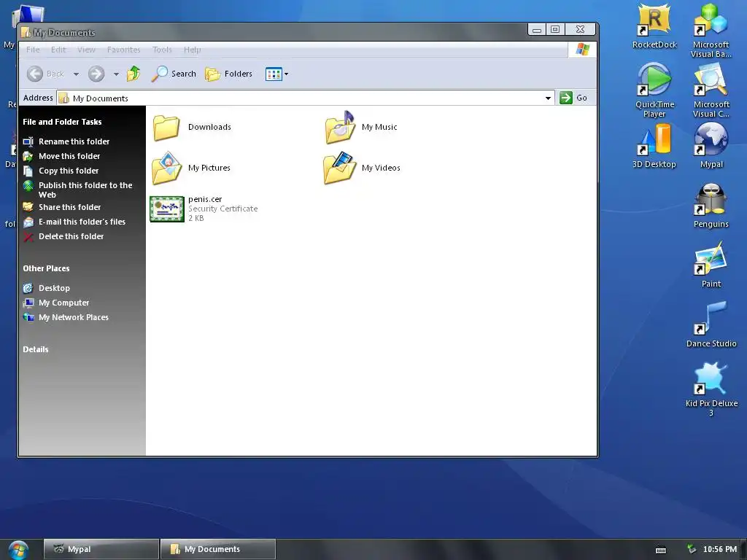Click Share this folder link
747x560 pixels.
pos(69,207)
